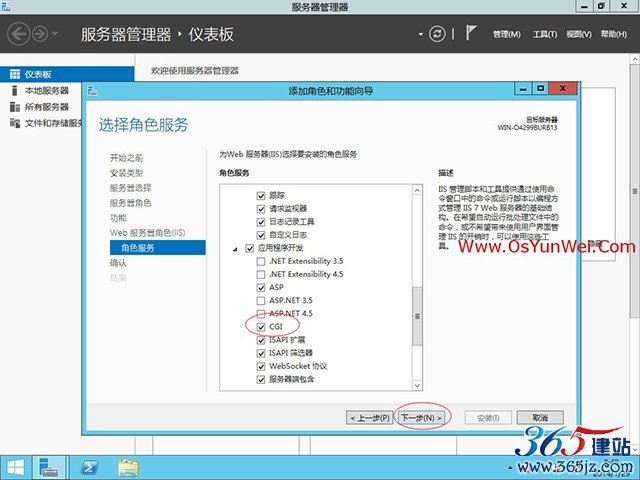Go to the 服务器选择 wizard step
Viewport: 640px width, 480px height.
131,188
